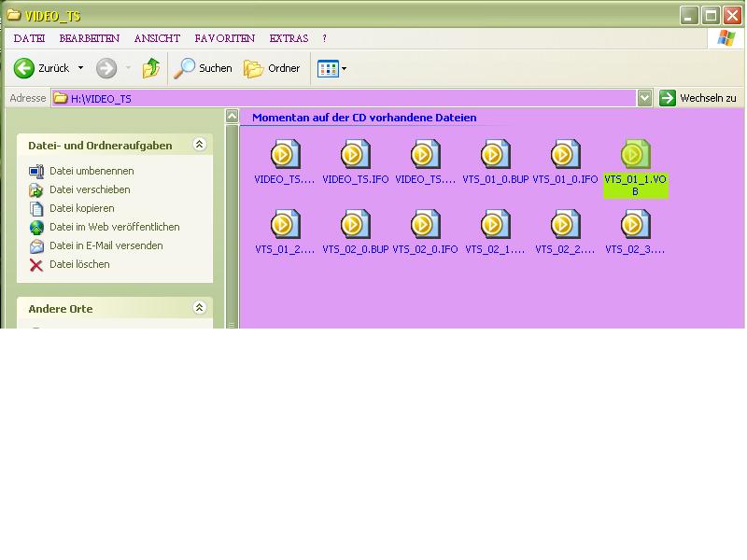Click Datei in E-Mail versenden link
Viewport: 747px width, 560px height.
click(x=106, y=245)
